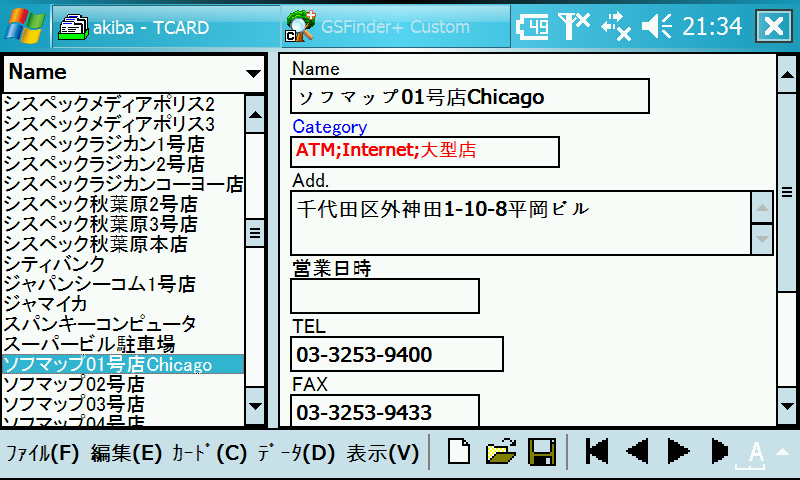This screenshot has width=800, height=480.
Task: Click the card list scrollbar thumb
Action: pyautogui.click(x=255, y=234)
